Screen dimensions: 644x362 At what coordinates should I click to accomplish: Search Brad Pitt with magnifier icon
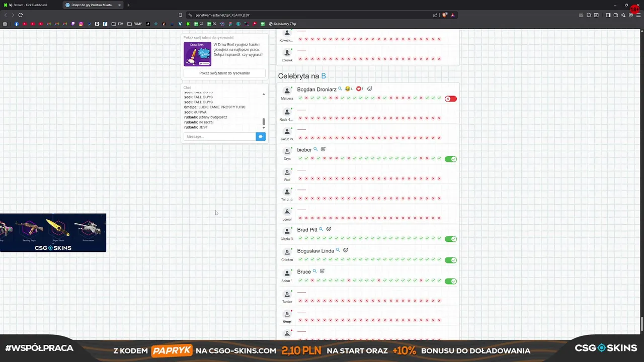[x=321, y=229]
